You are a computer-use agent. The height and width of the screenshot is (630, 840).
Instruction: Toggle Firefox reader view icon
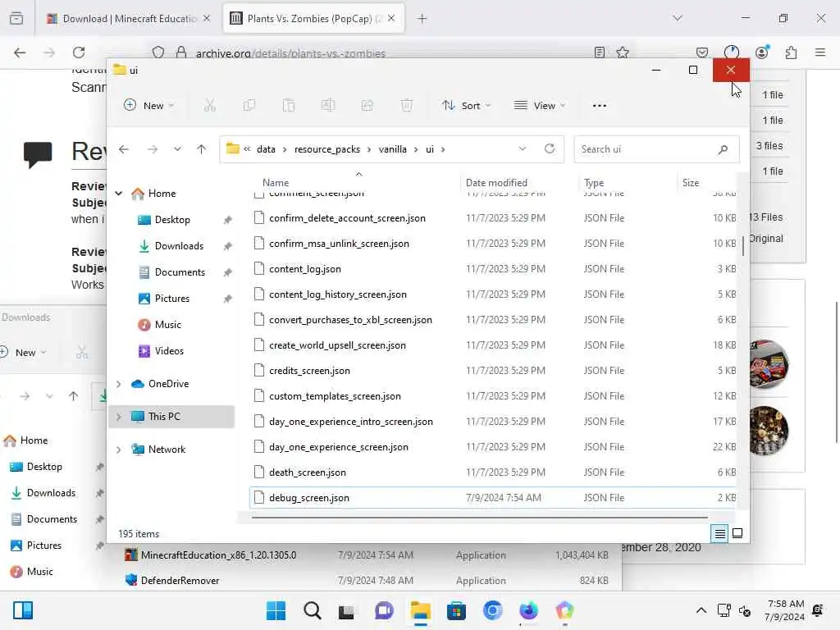(x=600, y=52)
